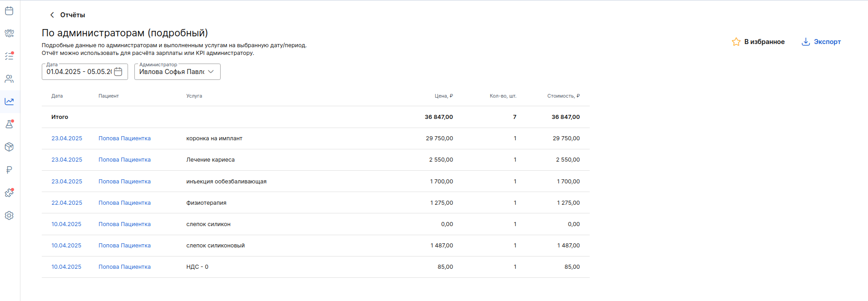
Task: Click the report title По администраторам (подробный)
Action: pyautogui.click(x=125, y=33)
